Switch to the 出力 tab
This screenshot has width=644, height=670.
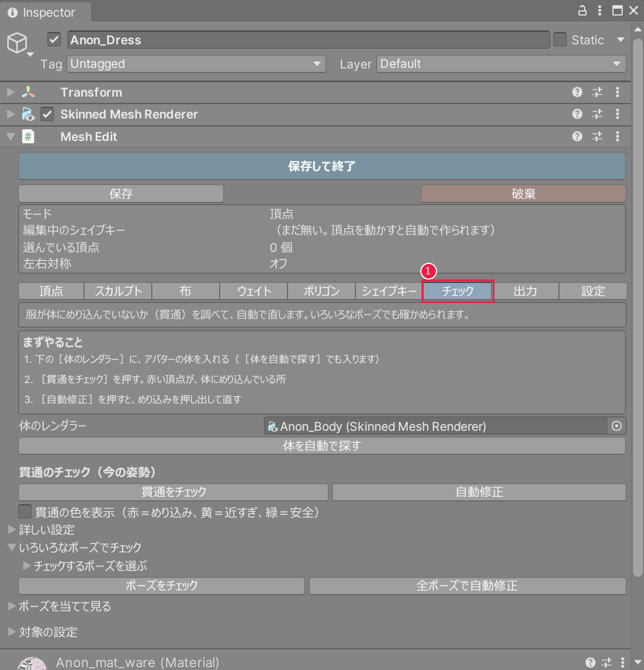tap(525, 291)
